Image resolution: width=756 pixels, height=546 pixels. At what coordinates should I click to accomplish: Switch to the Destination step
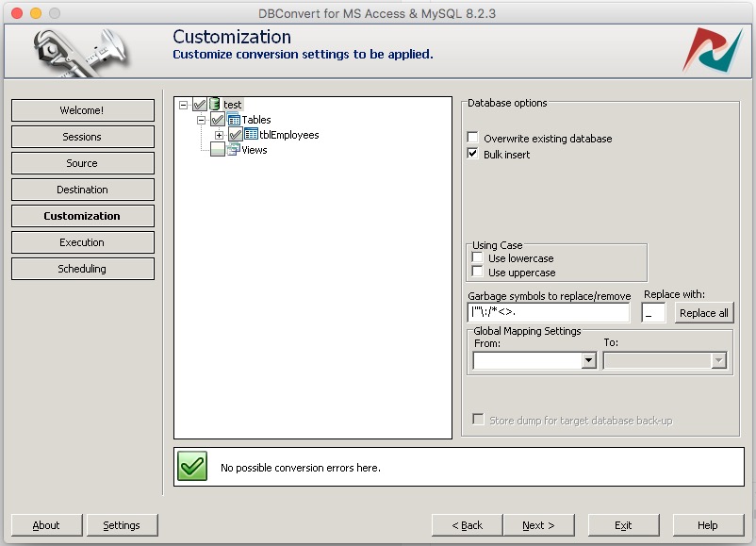coord(82,190)
